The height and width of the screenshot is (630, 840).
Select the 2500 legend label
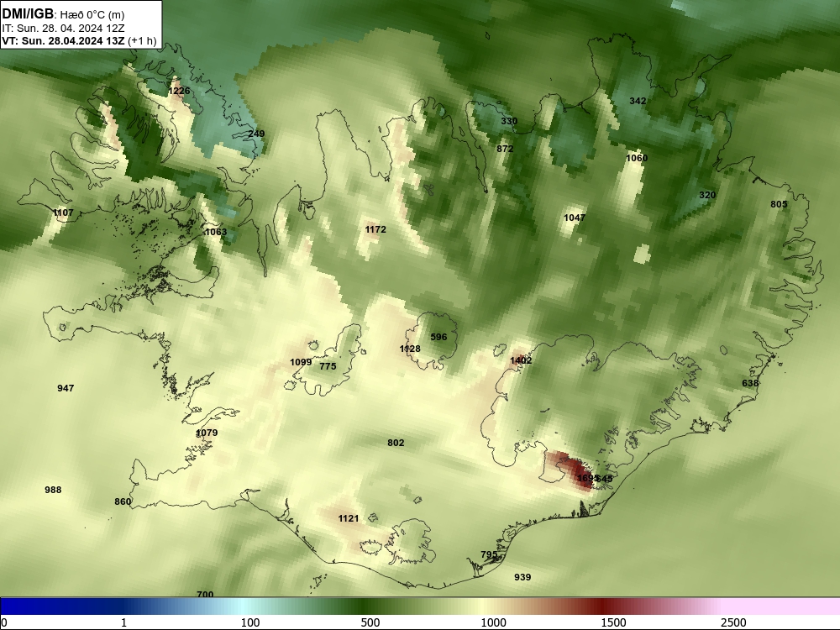[x=733, y=622]
